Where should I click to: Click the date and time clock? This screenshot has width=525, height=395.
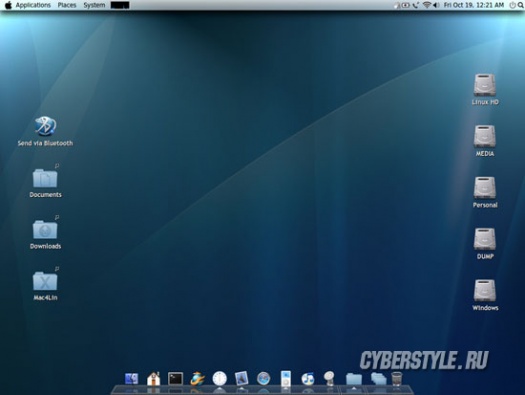474,5
